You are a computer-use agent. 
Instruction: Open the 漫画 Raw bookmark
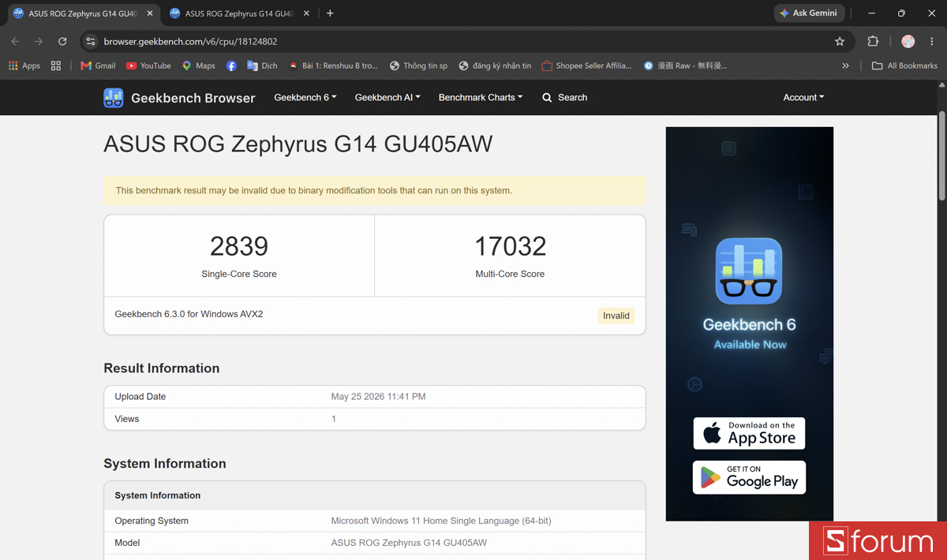coord(685,65)
